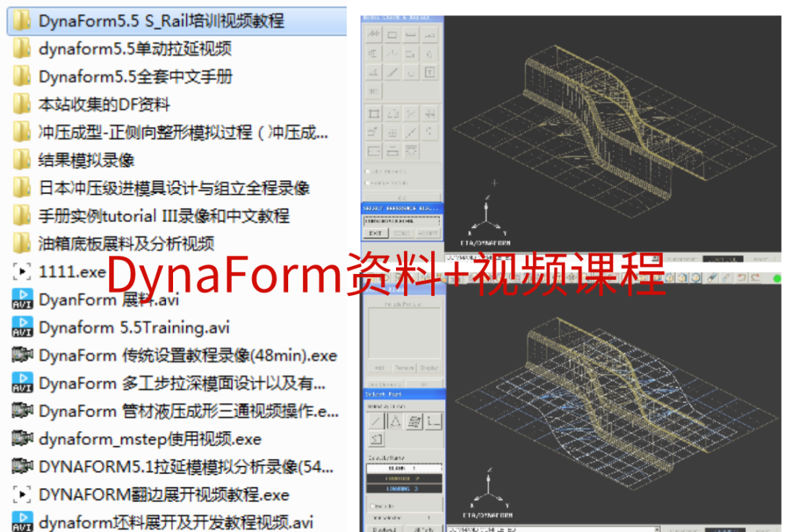Screen dimensions: 792x532
Task: Click the square-frame icon starting the lower tool group
Action: tap(374, 114)
